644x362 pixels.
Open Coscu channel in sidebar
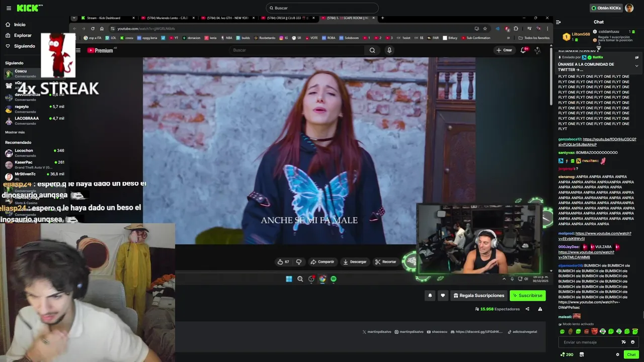[34, 73]
